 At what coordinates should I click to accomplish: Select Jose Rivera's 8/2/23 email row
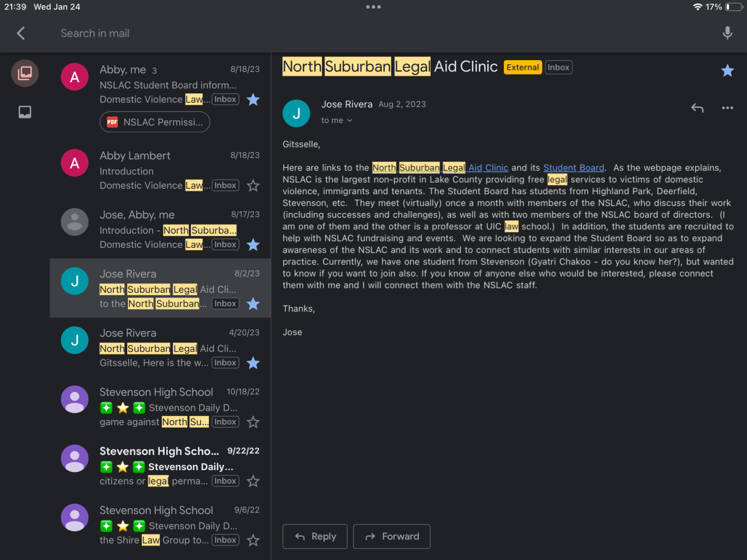point(160,288)
